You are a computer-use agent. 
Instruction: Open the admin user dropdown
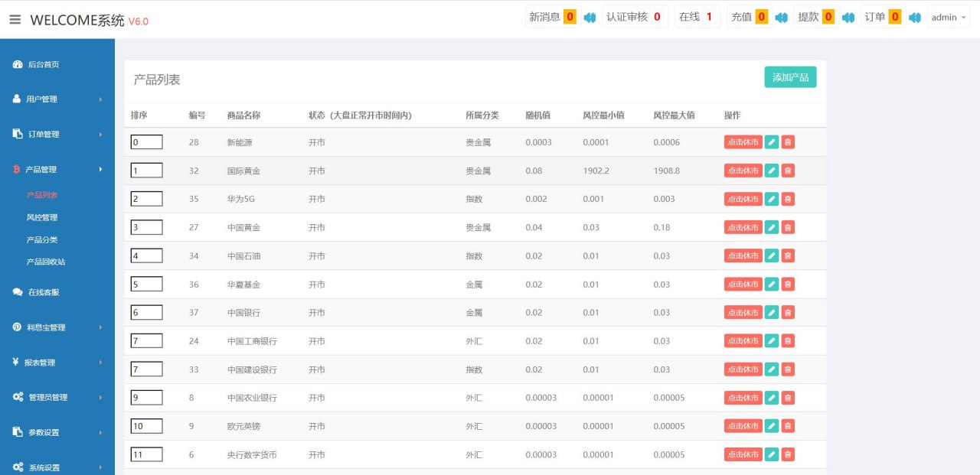click(949, 18)
